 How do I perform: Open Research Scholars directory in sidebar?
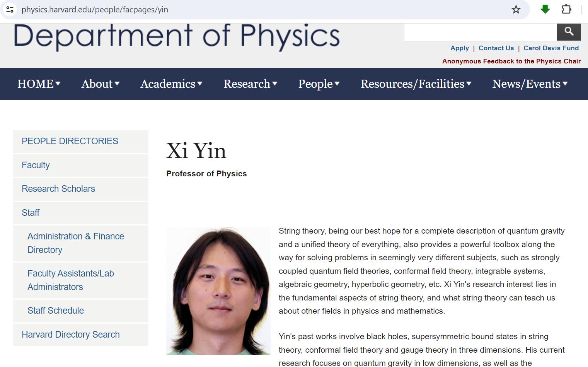click(58, 189)
